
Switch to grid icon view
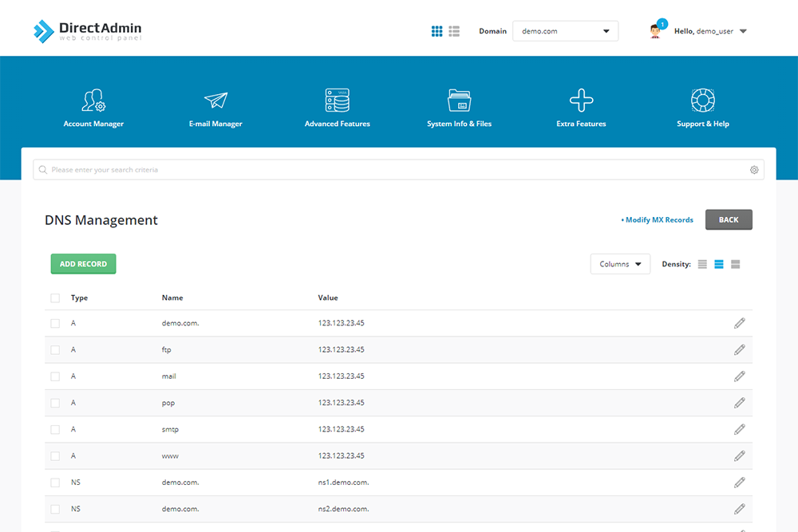click(437, 31)
